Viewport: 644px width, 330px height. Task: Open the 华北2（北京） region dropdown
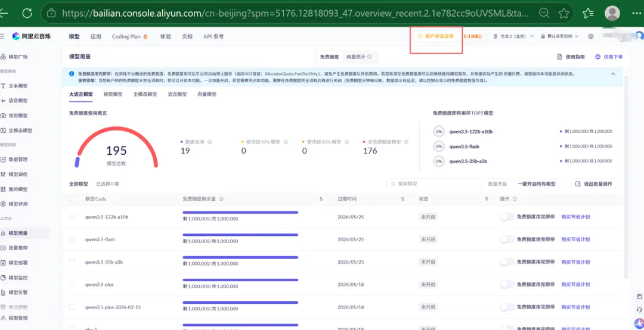click(513, 36)
